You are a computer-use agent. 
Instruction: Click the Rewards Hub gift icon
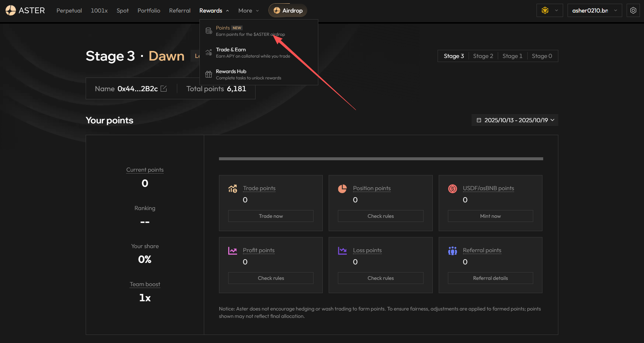[x=209, y=74]
